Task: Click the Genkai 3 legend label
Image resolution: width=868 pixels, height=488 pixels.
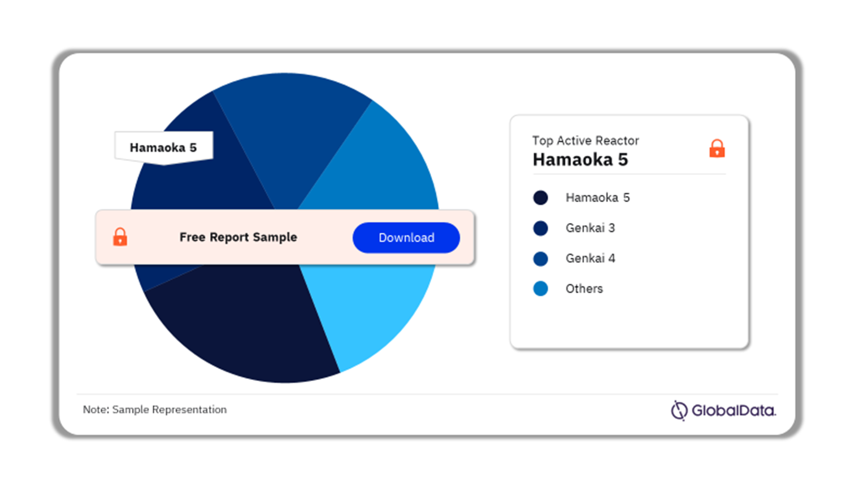Action: 590,228
